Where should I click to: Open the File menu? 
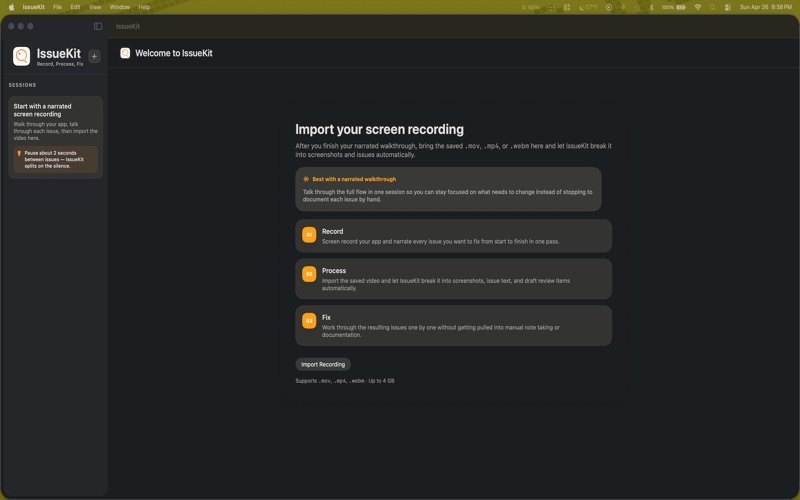pyautogui.click(x=58, y=7)
